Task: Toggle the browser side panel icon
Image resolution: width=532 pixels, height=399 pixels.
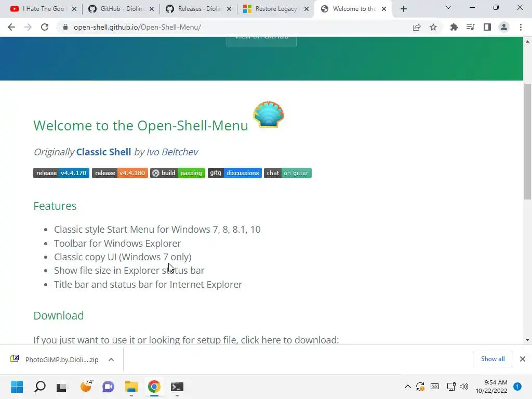Action: (487, 27)
